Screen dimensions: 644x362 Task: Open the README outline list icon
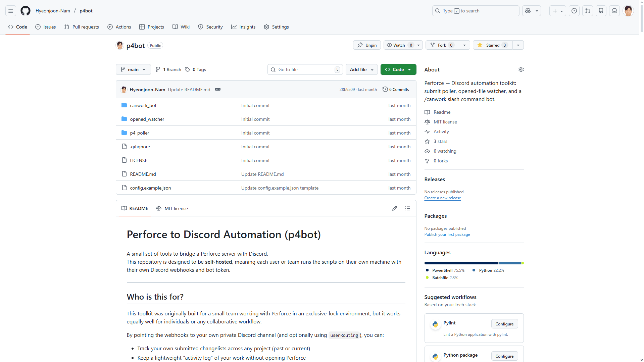(x=408, y=208)
